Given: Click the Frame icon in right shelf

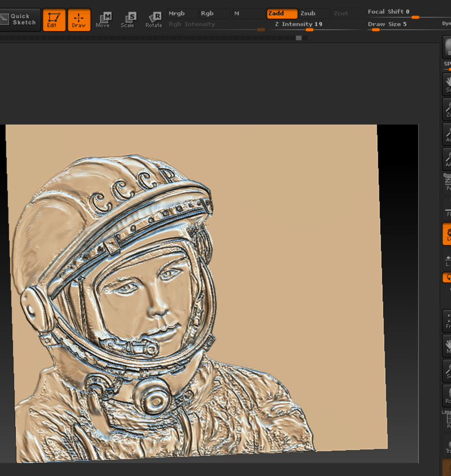Looking at the screenshot, I should pyautogui.click(x=448, y=320).
